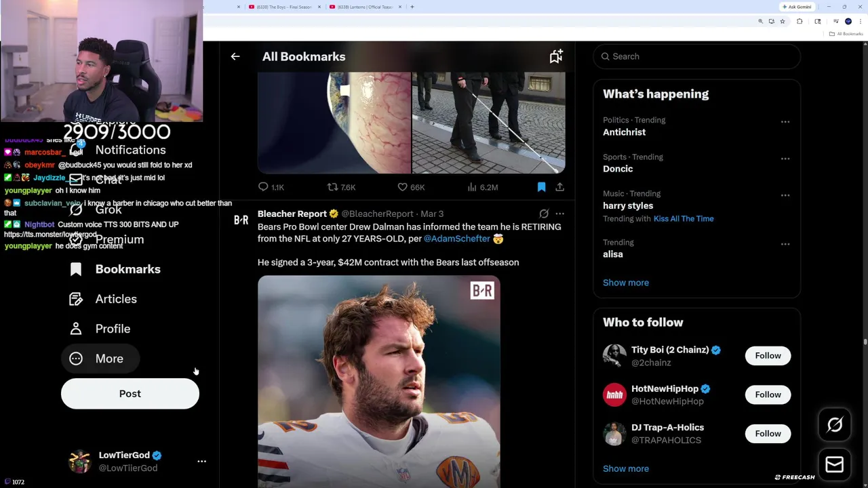
Task: Remove bookmark on the 66K likes tweet
Action: coord(541,187)
